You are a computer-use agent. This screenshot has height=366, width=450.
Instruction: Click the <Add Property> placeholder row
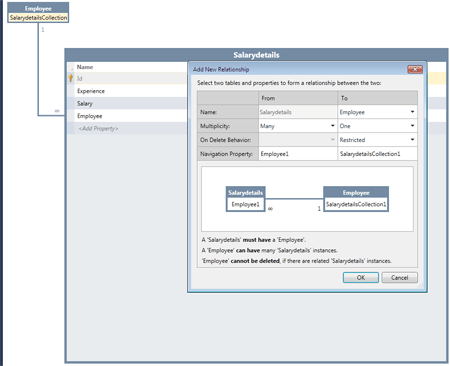[127, 129]
